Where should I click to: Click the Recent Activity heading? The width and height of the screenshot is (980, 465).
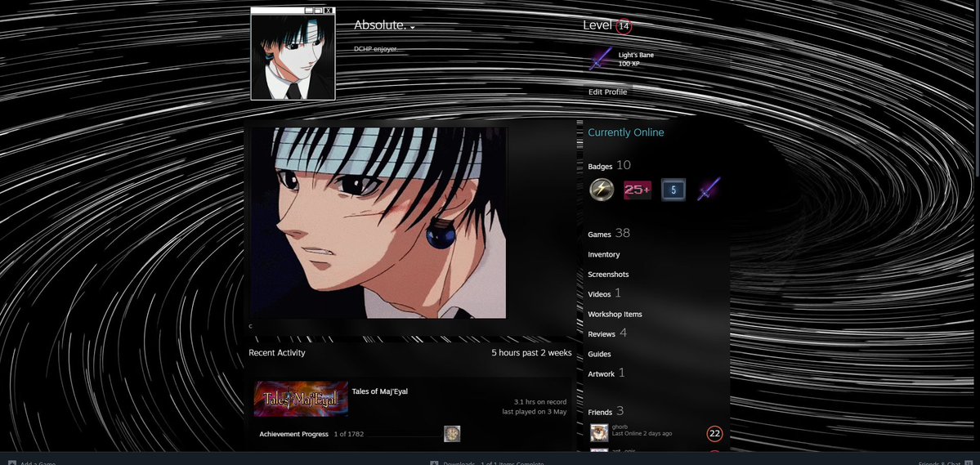(277, 352)
